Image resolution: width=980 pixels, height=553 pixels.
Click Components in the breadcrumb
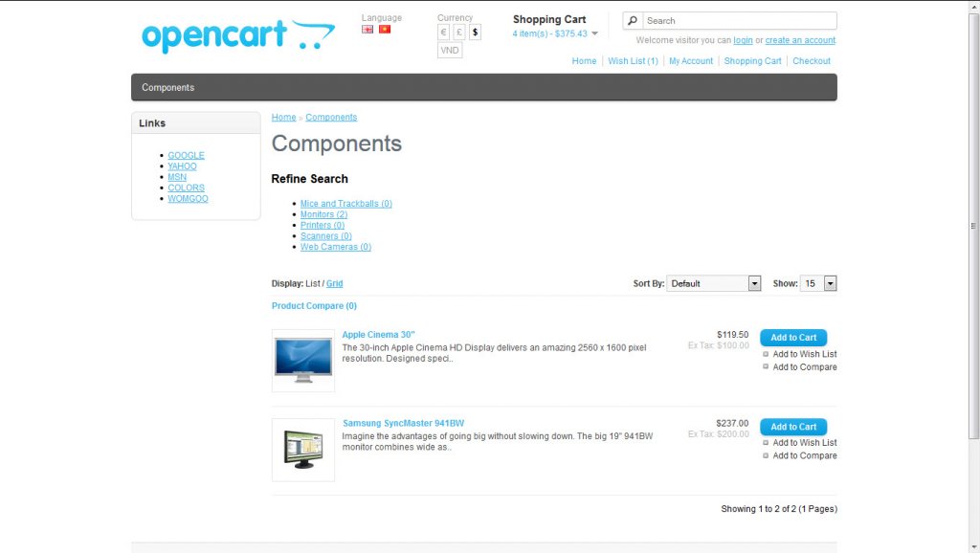[x=331, y=118]
